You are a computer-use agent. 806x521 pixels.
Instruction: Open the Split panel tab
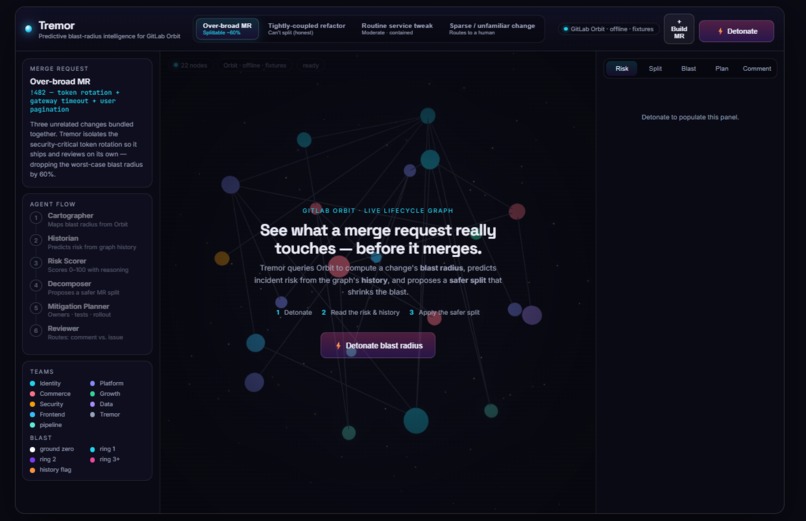point(655,68)
